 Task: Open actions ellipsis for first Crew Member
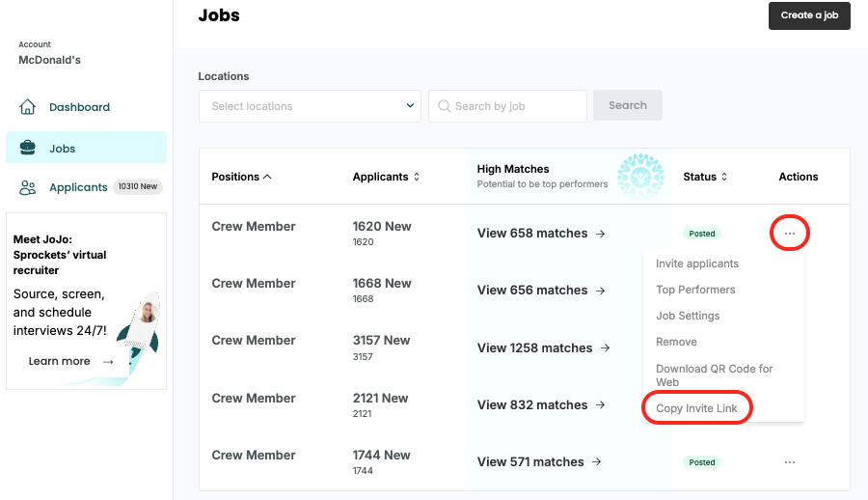pyautogui.click(x=790, y=234)
